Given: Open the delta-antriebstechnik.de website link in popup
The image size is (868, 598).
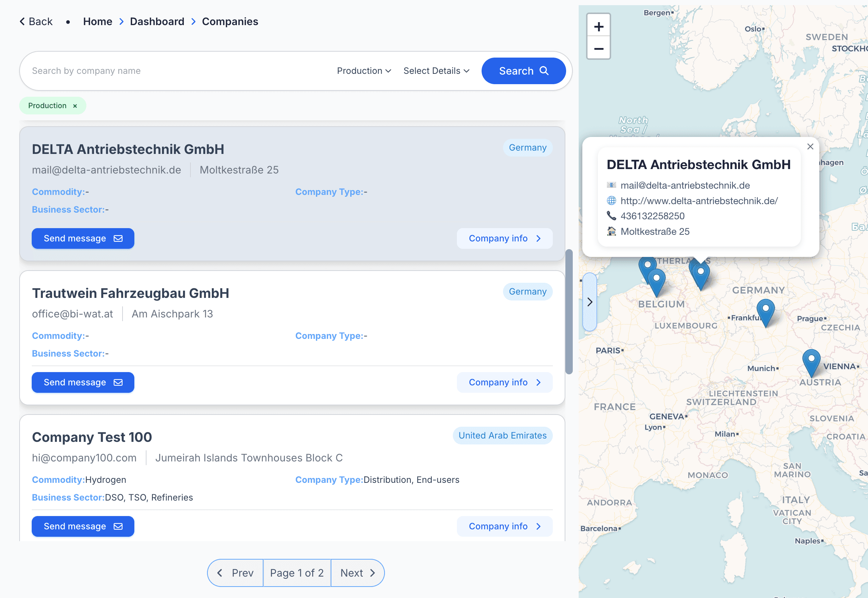Looking at the screenshot, I should point(699,201).
